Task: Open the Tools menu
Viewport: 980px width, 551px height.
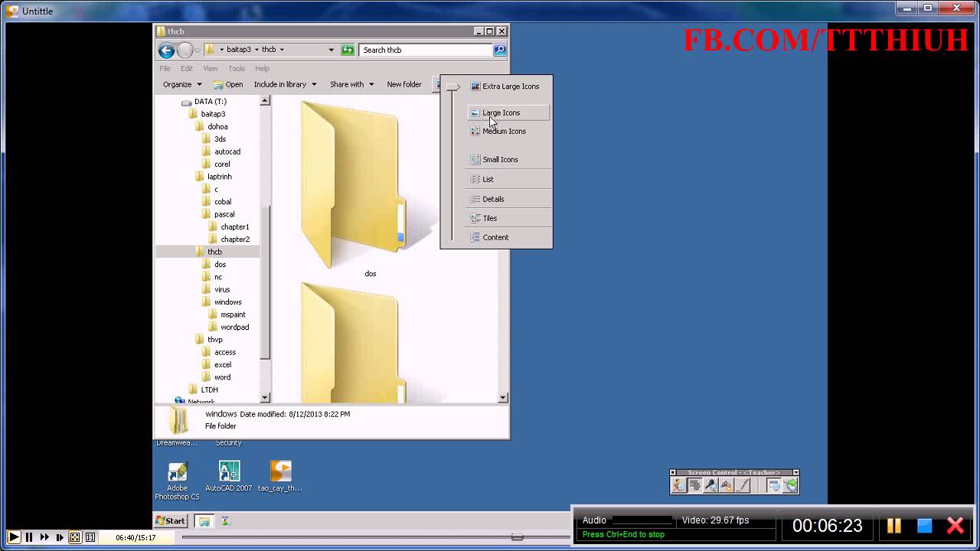Action: tap(237, 68)
